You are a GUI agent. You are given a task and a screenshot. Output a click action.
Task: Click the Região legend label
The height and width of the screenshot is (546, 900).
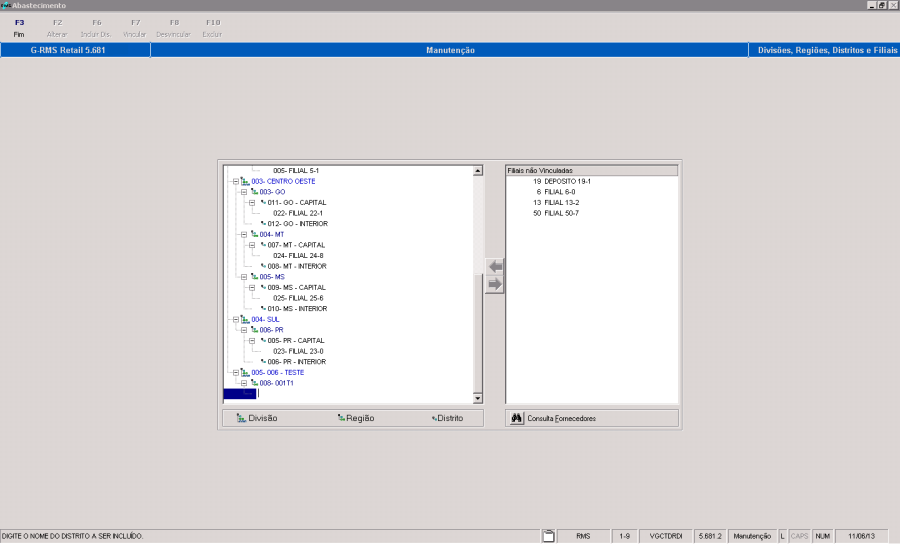[x=360, y=419]
